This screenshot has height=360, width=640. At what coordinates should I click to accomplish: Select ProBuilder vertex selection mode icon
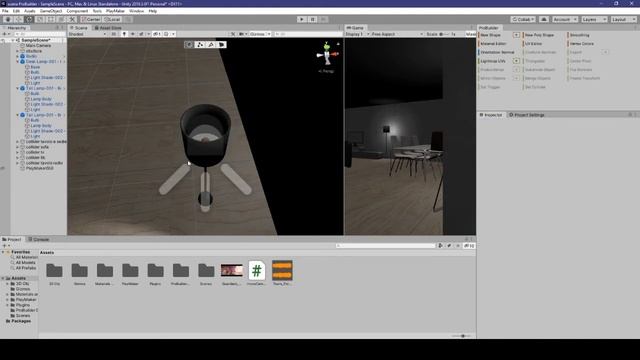(x=200, y=44)
